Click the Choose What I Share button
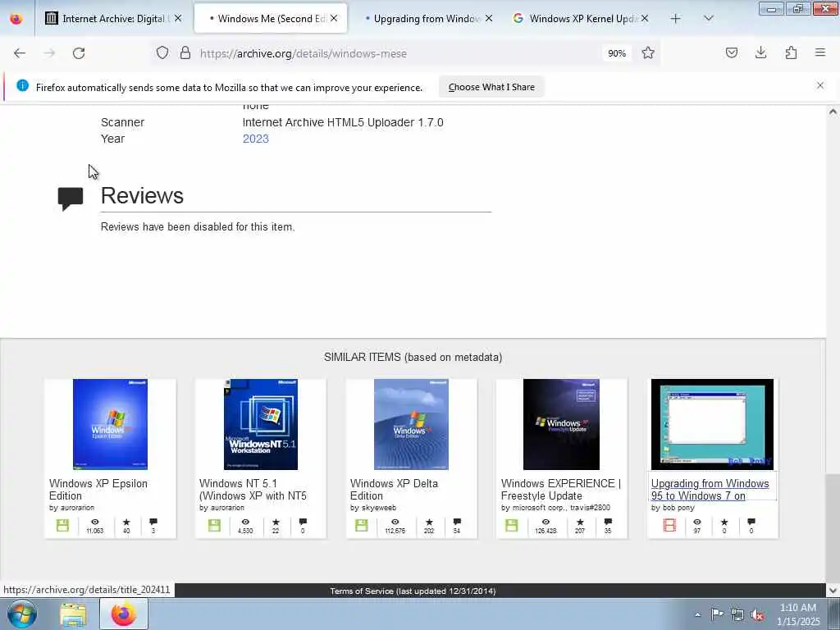The height and width of the screenshot is (630, 840). click(x=491, y=87)
